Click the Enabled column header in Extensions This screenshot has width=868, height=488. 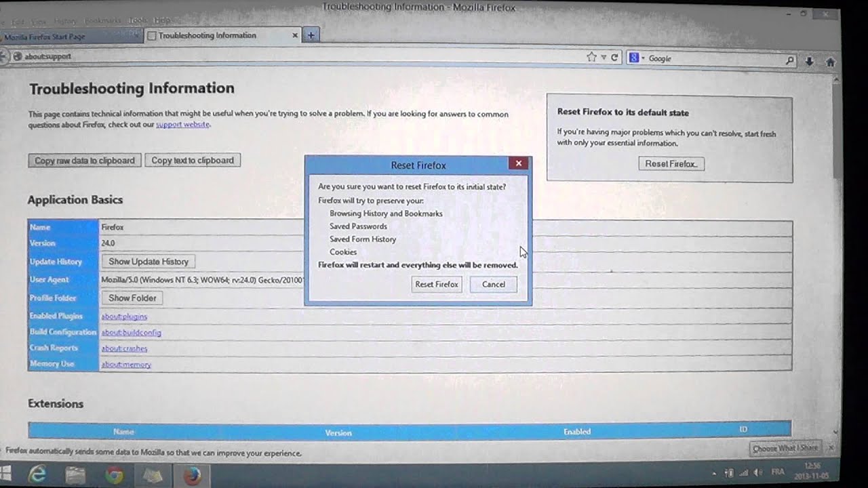point(577,431)
